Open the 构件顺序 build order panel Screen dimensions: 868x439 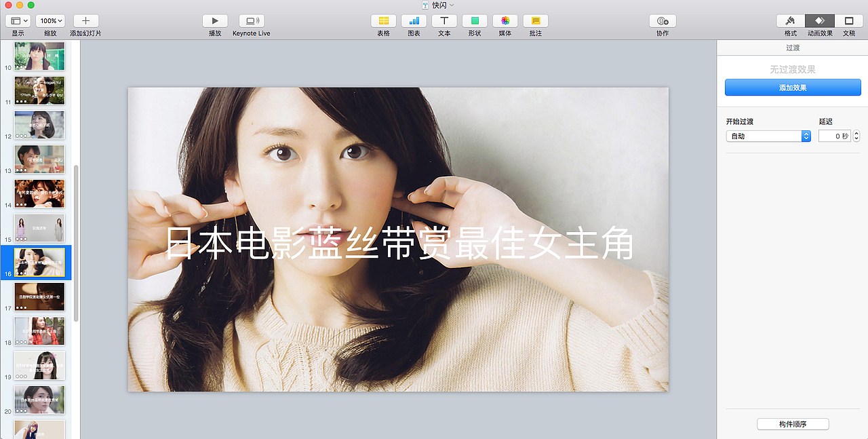[792, 423]
